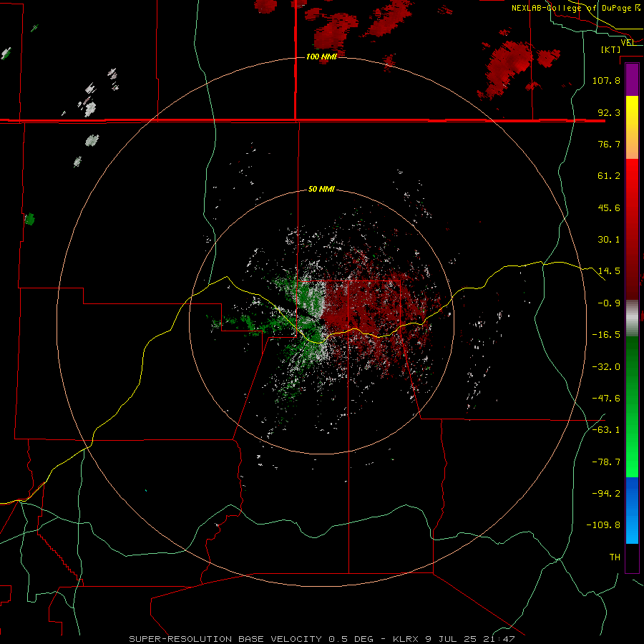Click the blue segment of the velocity color bar
Image resolution: width=644 pixels, height=644 pixels.
(632, 510)
